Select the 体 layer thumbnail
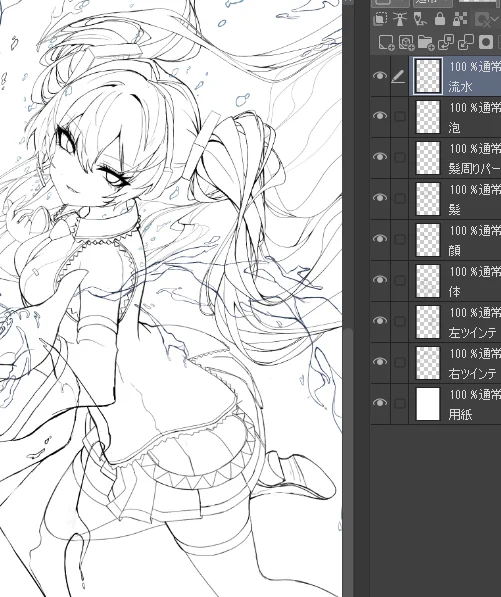 428,281
